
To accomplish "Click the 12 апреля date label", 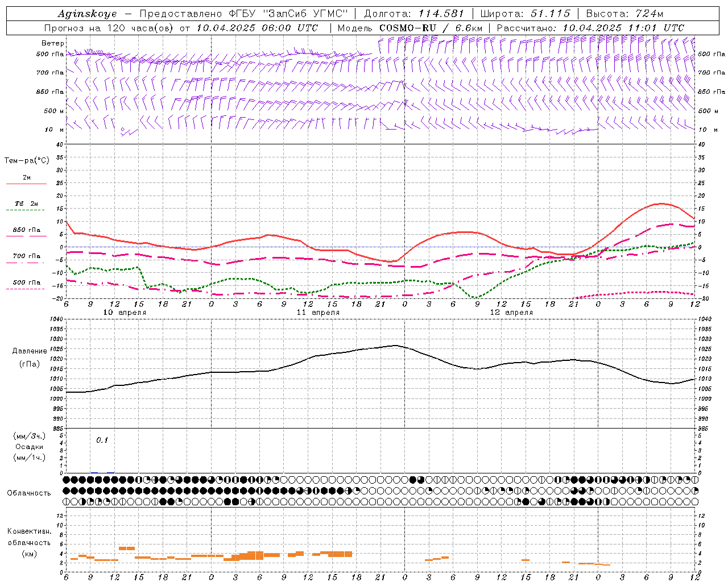I will 511,313.
